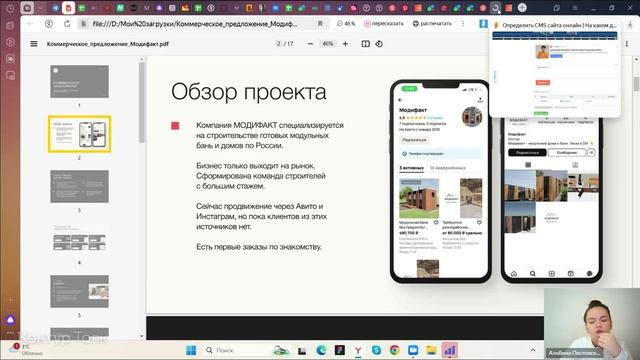This screenshot has height=360, width=640.
Task: Click the page number field showing 2
Action: [278, 44]
